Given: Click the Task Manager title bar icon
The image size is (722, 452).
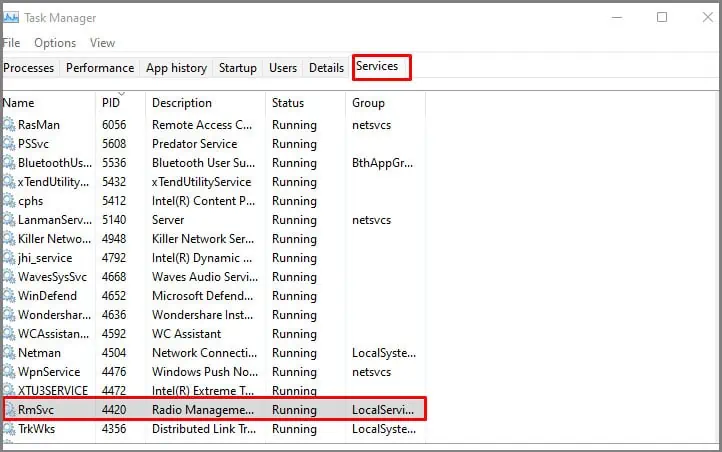Looking at the screenshot, I should click(x=11, y=17).
